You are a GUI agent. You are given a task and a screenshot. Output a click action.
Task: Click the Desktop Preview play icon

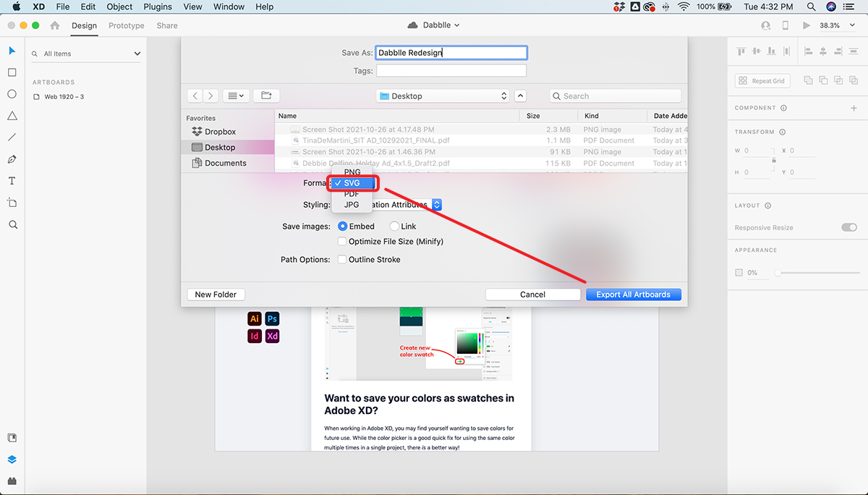(807, 25)
